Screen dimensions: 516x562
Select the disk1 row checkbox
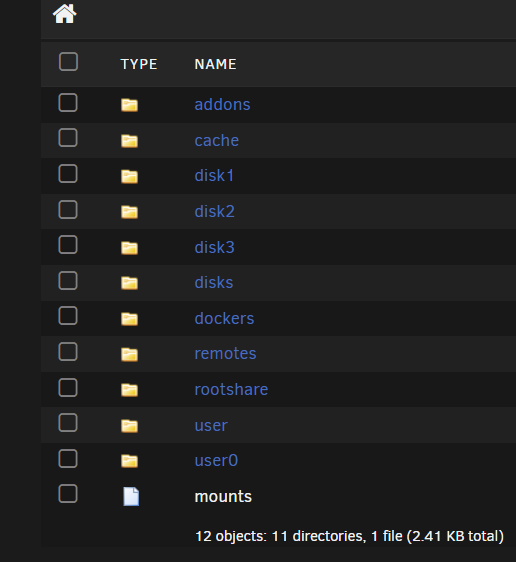(x=68, y=173)
